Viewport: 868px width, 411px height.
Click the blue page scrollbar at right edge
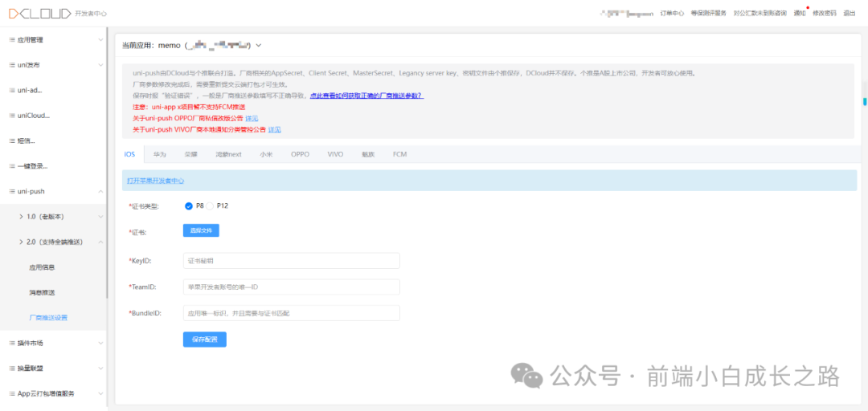click(864, 102)
